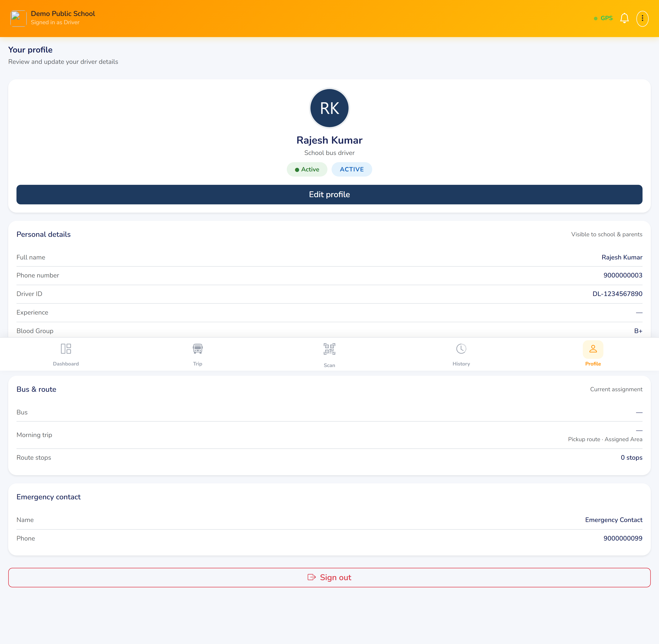Open the three-dot options menu

pyautogui.click(x=642, y=18)
